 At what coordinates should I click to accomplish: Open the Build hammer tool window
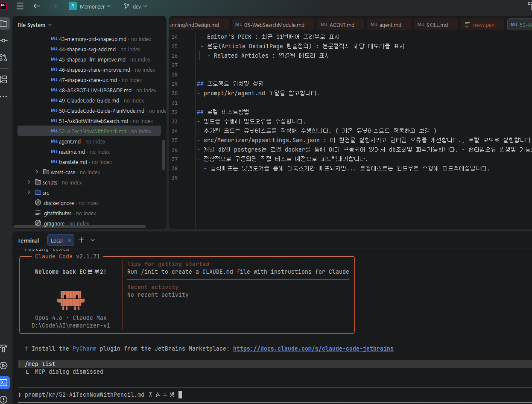pyautogui.click(x=4, y=348)
